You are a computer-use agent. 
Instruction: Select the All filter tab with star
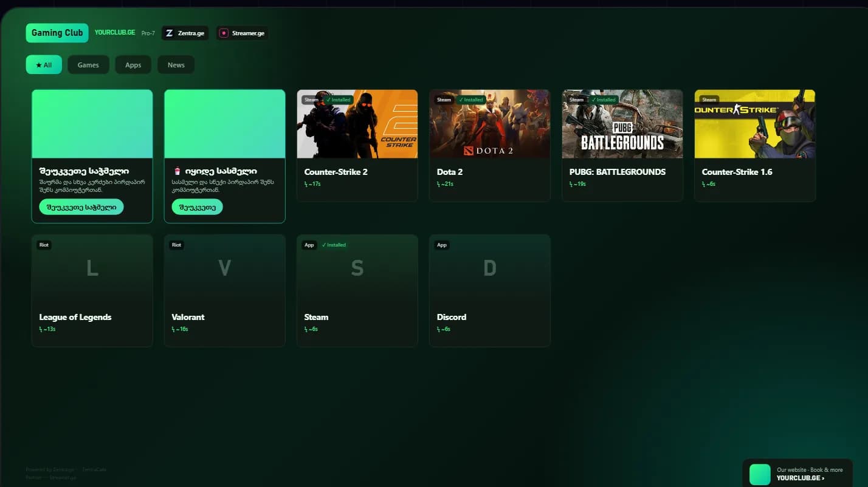(x=44, y=65)
